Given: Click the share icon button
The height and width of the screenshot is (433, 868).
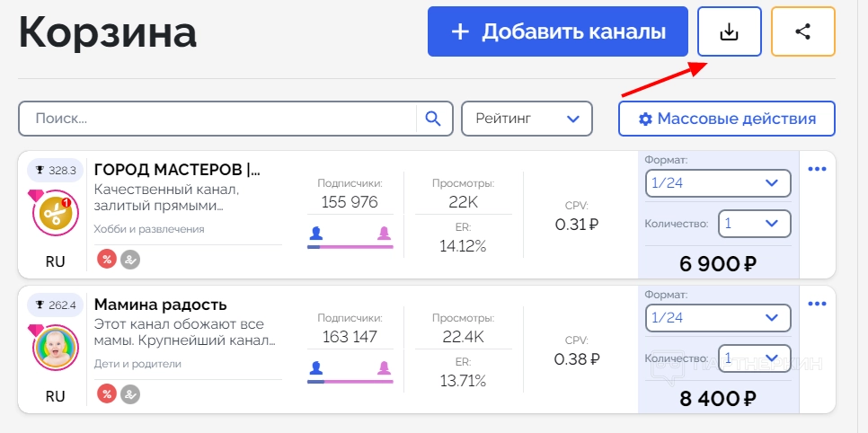Looking at the screenshot, I should coord(802,32).
